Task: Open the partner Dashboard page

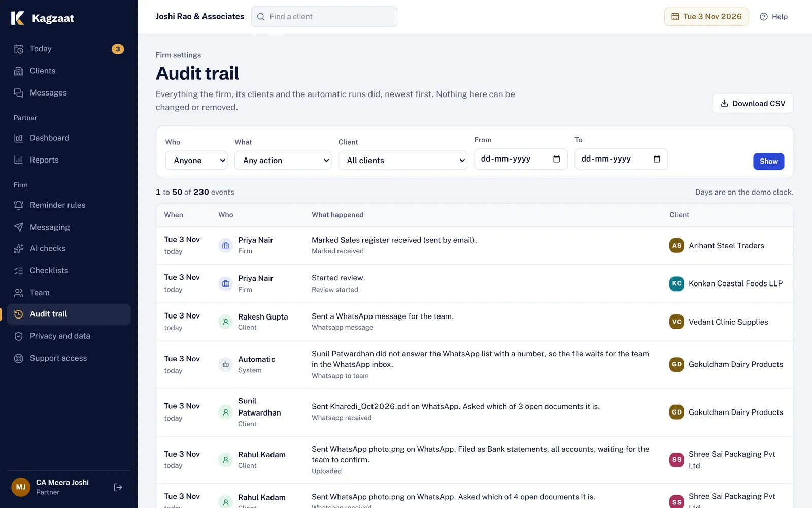Action: click(69, 138)
